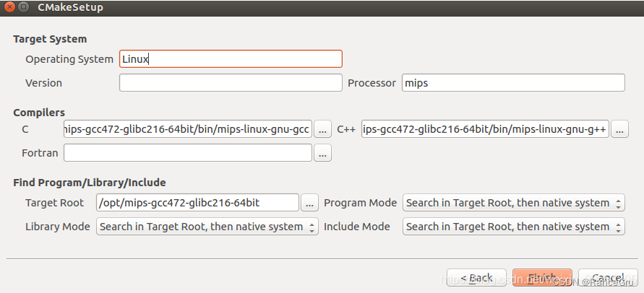The width and height of the screenshot is (644, 293).
Task: Click the C compiler path field
Action: (x=188, y=130)
